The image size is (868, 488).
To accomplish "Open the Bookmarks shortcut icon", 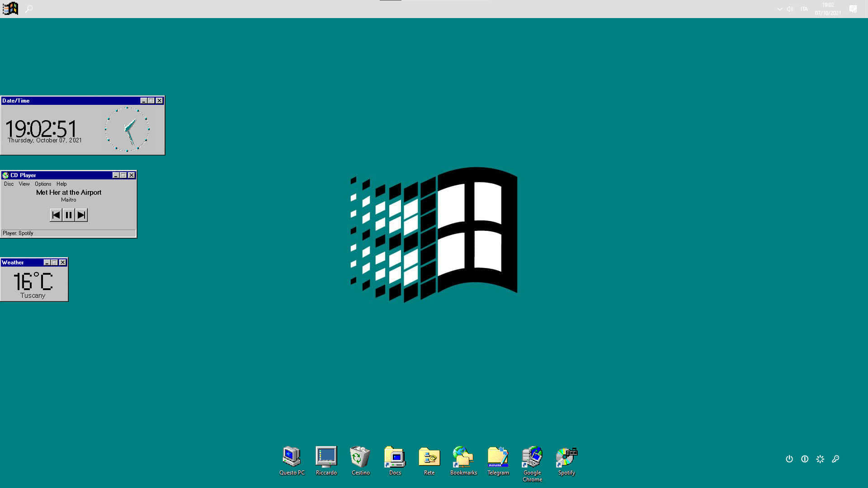I will click(x=463, y=461).
